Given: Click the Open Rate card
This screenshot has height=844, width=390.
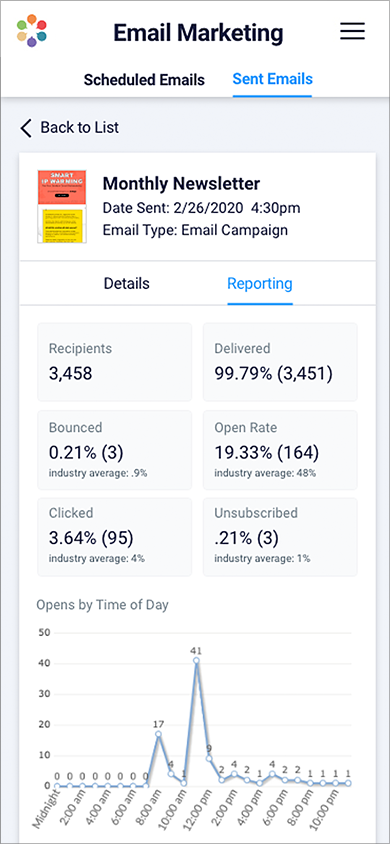Looking at the screenshot, I should (x=280, y=450).
